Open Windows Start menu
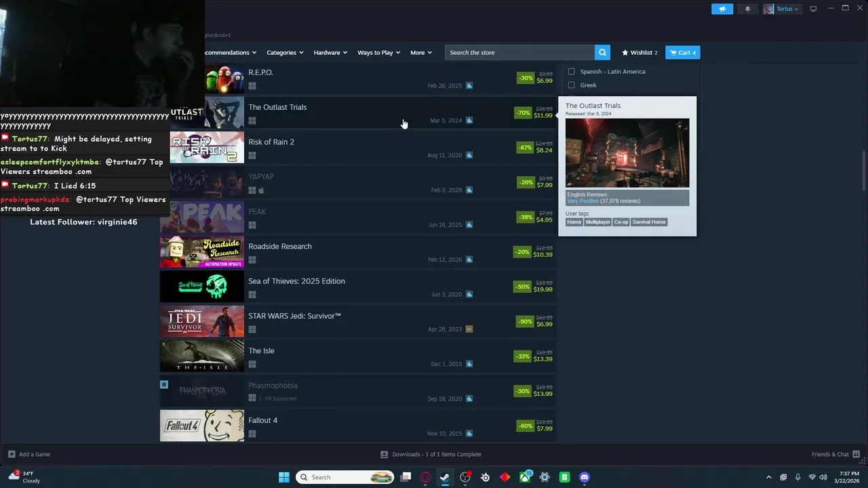This screenshot has height=488, width=868. (284, 477)
